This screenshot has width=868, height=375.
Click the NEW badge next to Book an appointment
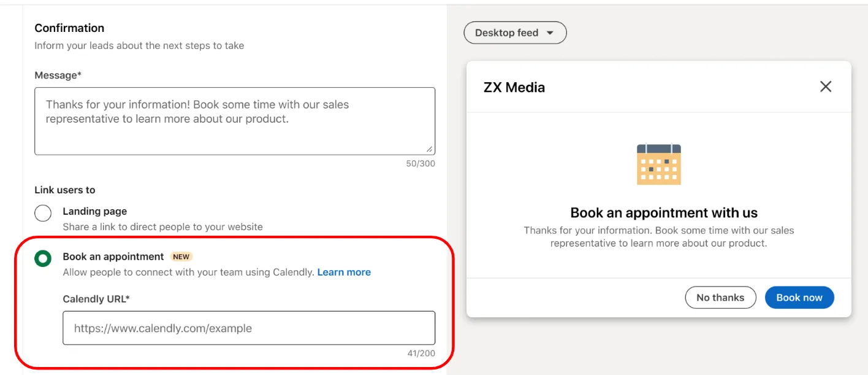pos(181,257)
